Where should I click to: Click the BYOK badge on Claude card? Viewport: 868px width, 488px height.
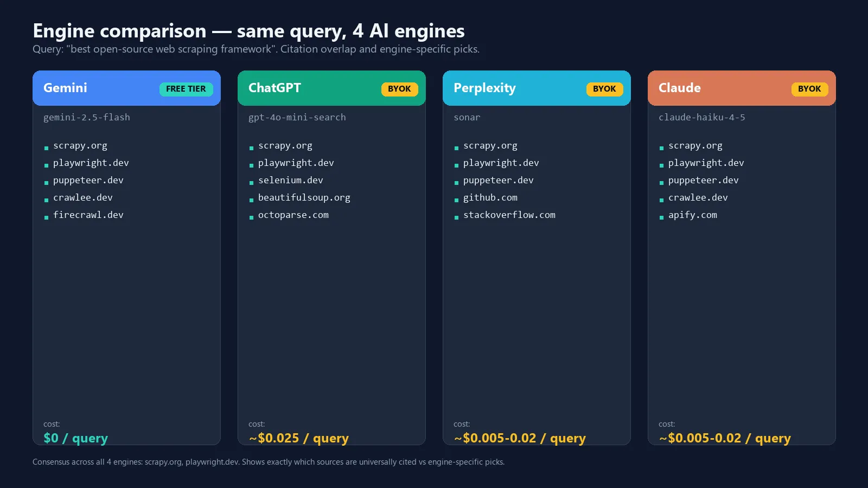(x=809, y=89)
